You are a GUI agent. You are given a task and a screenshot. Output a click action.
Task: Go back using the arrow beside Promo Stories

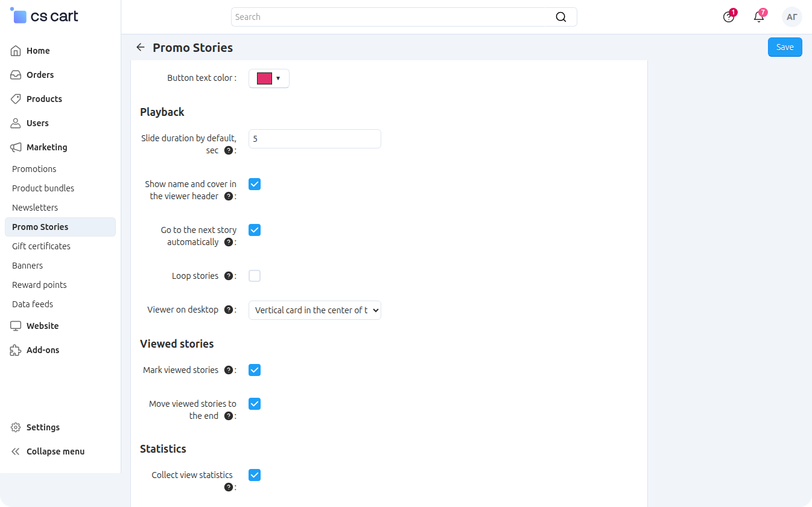141,47
